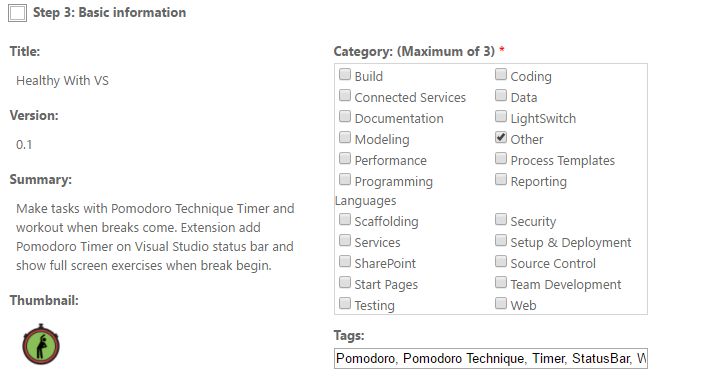Enable the Coding category checkbox

(x=501, y=75)
